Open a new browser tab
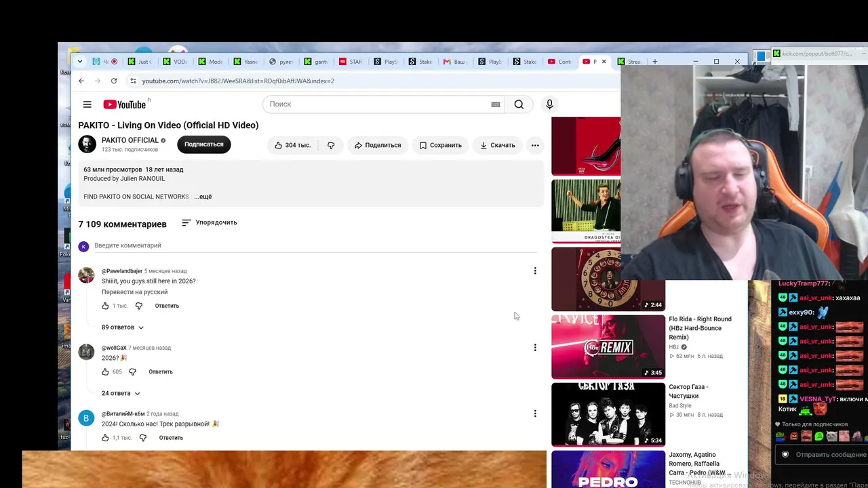The image size is (868, 488). [x=655, y=62]
